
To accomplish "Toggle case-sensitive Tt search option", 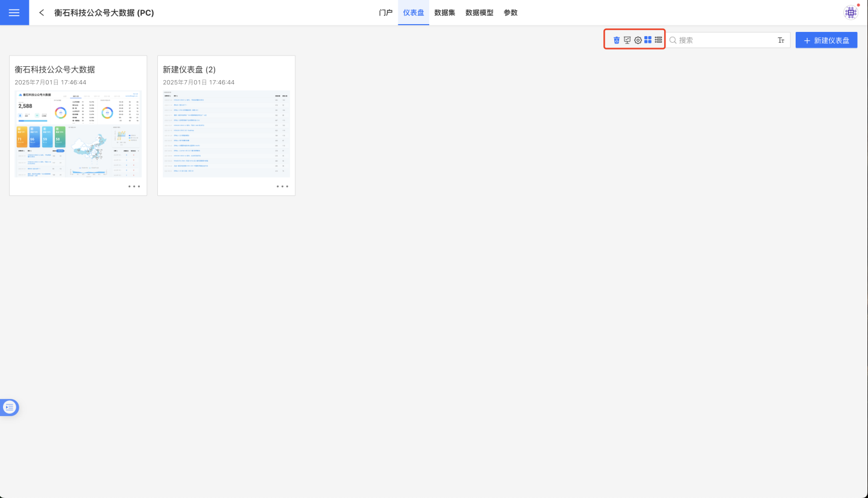I will coord(781,40).
